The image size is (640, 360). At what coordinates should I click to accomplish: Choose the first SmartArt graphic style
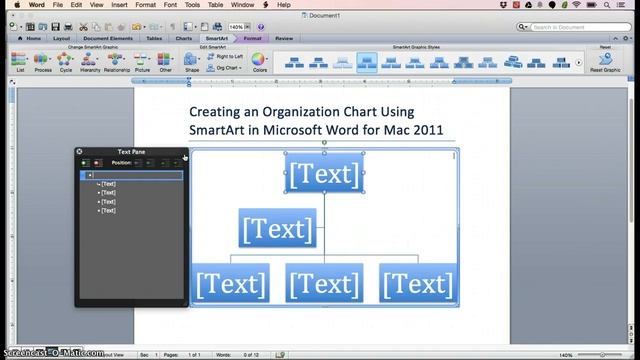(294, 63)
